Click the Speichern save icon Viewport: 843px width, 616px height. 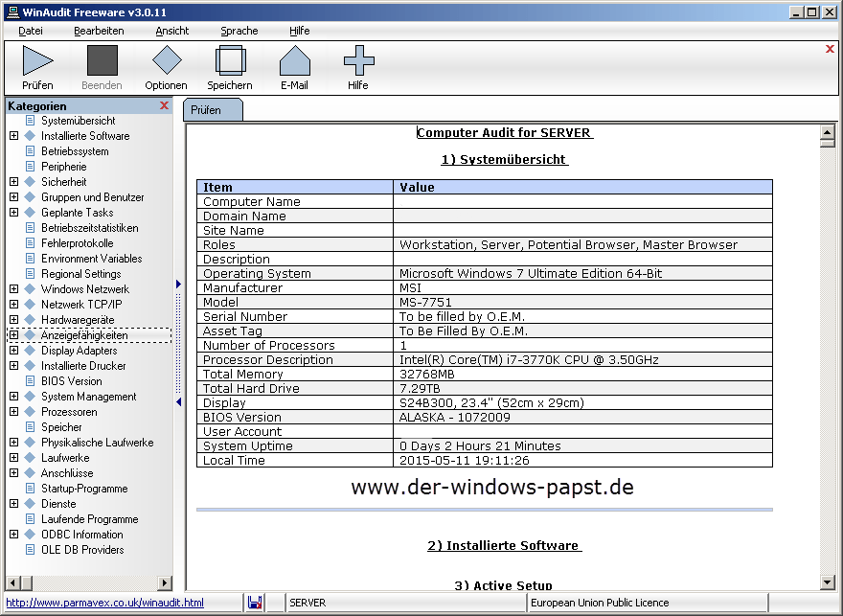point(230,61)
